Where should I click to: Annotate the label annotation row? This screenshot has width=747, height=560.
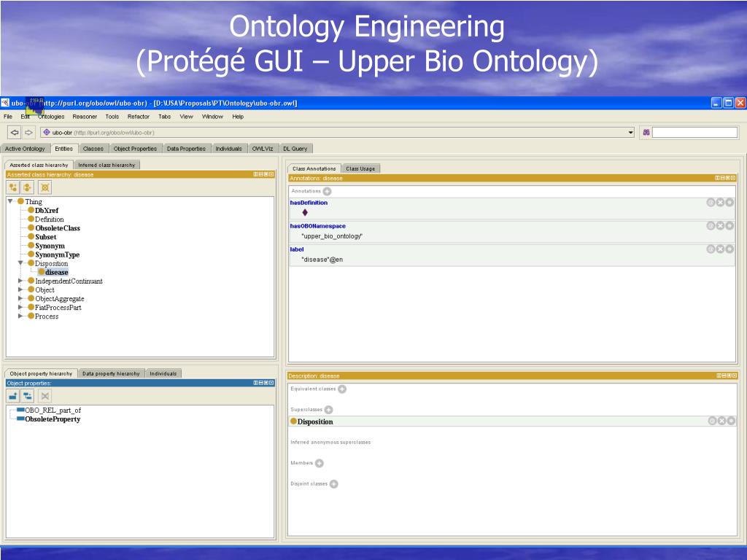point(711,249)
